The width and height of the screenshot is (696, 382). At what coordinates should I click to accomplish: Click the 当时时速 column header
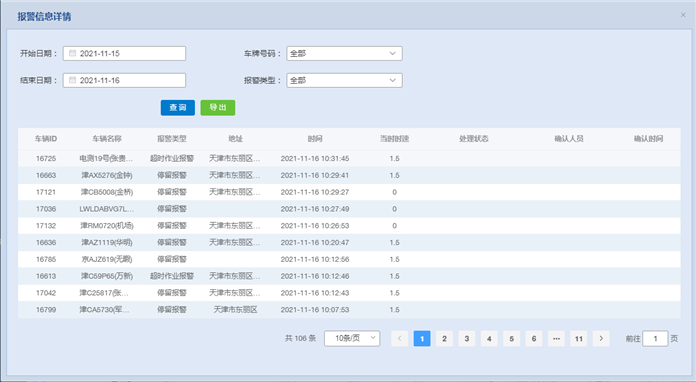point(394,139)
